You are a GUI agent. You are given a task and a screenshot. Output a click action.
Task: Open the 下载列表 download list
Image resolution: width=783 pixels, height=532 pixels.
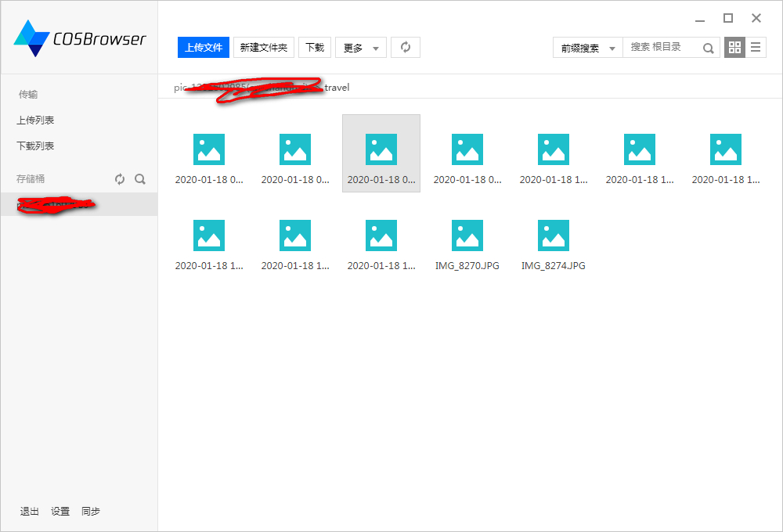pos(35,146)
